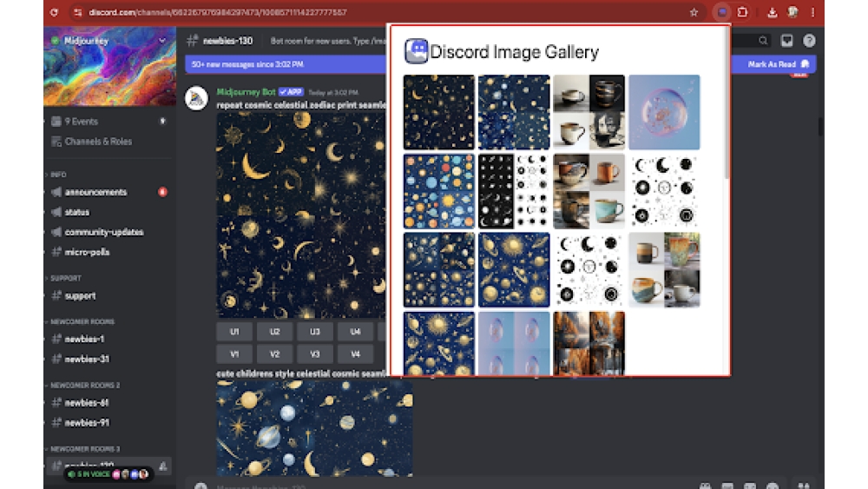
Task: Click the Discord search magnifier icon
Action: pyautogui.click(x=763, y=41)
